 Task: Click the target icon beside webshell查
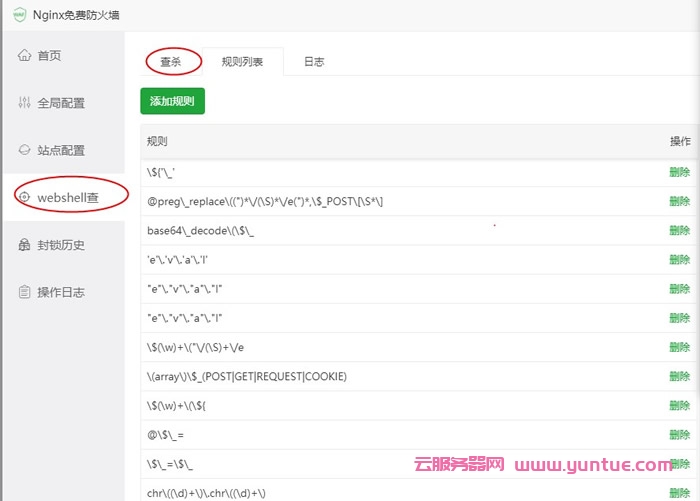[x=25, y=197]
